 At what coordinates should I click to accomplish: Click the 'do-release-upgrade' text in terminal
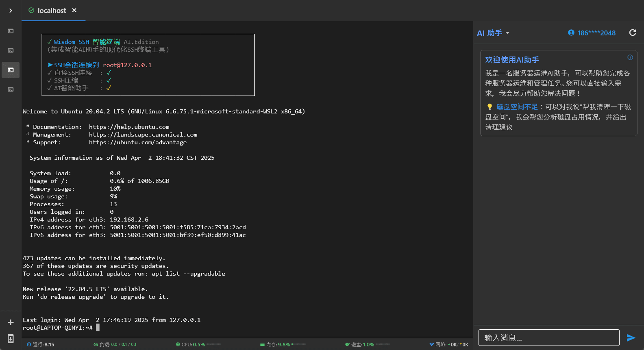coord(72,297)
